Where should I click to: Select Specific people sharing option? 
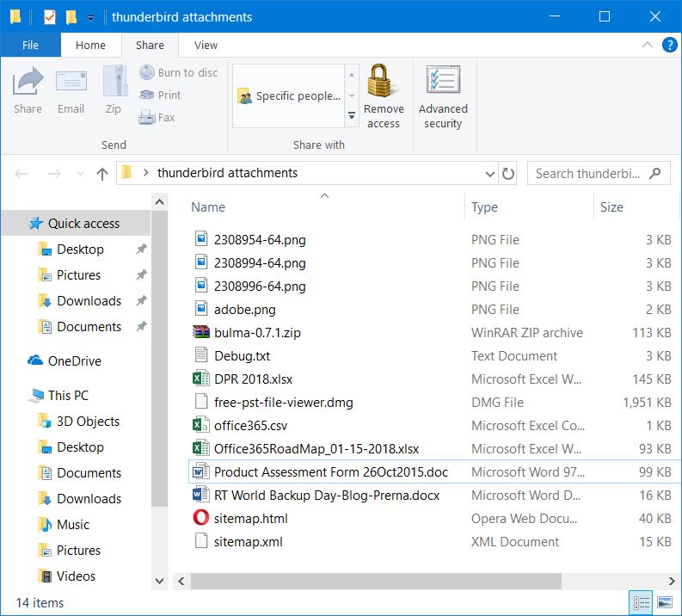pyautogui.click(x=289, y=95)
